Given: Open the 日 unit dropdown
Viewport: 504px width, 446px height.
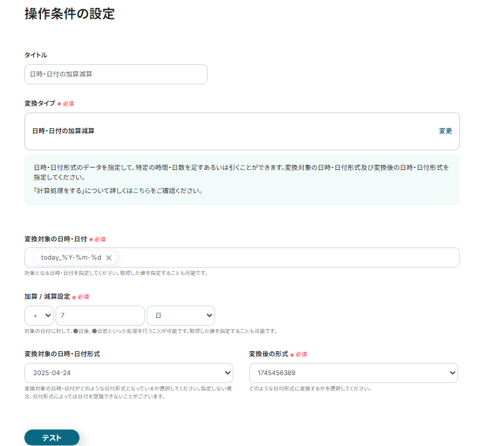Looking at the screenshot, I should (181, 315).
